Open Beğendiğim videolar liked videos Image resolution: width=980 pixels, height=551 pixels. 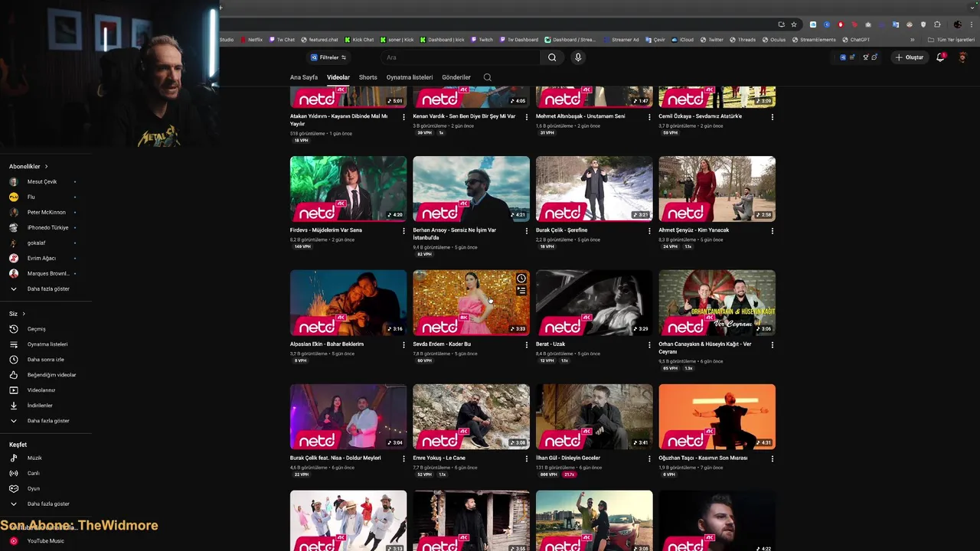point(51,375)
